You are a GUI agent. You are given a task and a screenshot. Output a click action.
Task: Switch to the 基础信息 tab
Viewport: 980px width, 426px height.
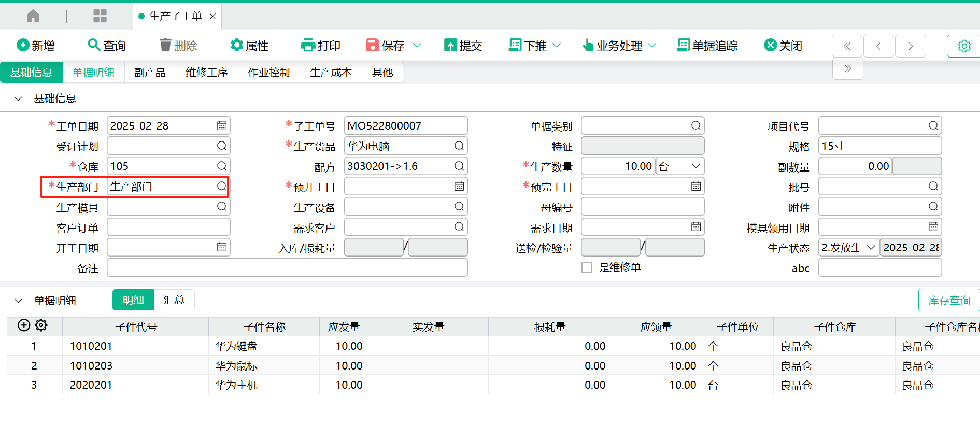pyautogui.click(x=32, y=73)
